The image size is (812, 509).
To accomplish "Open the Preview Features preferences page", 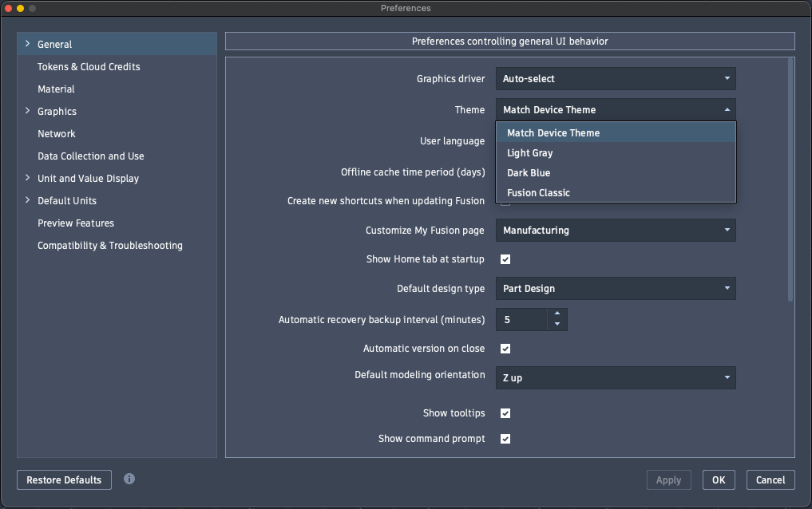I will coord(75,223).
